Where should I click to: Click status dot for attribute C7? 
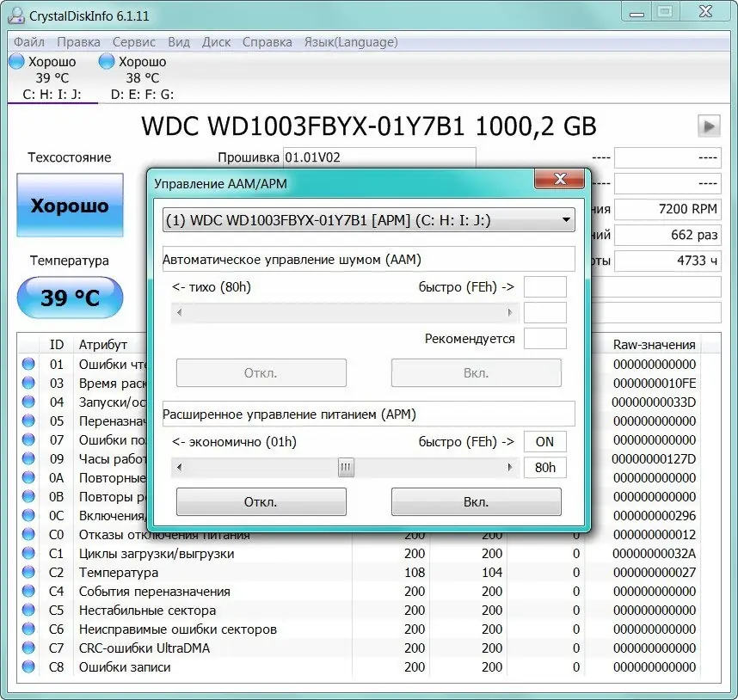[x=28, y=648]
